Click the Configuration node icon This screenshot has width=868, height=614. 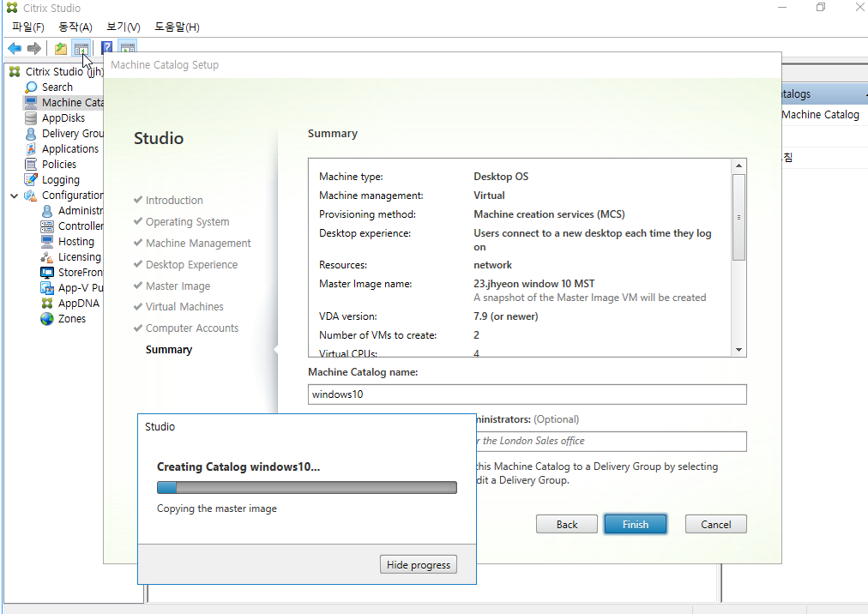tap(31, 196)
